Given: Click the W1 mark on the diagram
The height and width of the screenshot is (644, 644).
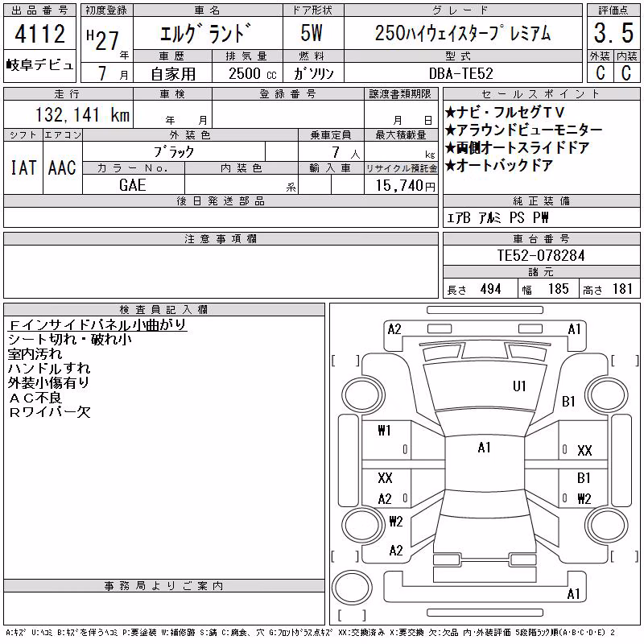Looking at the screenshot, I should click(x=384, y=431).
